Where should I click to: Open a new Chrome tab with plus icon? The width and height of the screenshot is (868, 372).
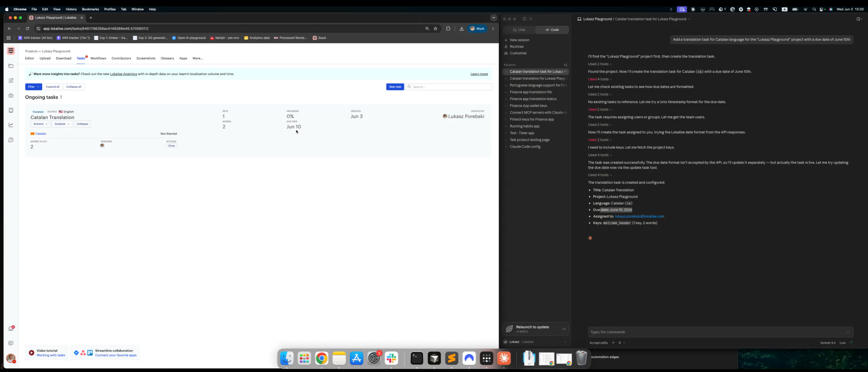point(90,18)
